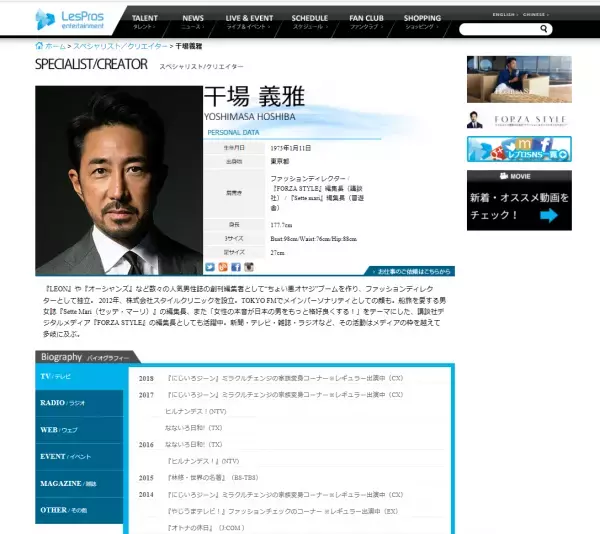Select the MAGAZINE biography tab

79,484
